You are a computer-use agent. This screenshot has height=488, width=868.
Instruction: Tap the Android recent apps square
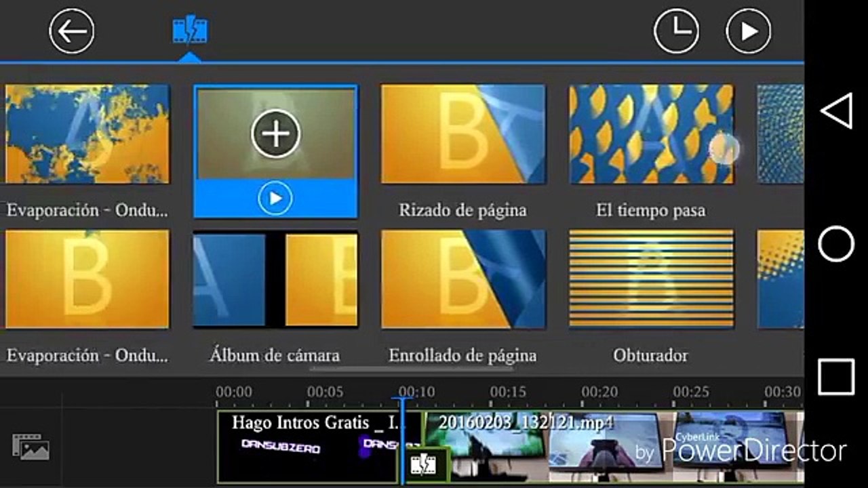[x=836, y=377]
